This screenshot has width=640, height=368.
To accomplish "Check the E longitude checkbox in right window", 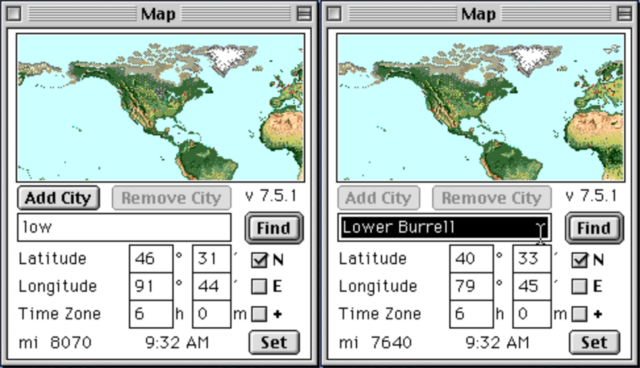I will (x=580, y=286).
